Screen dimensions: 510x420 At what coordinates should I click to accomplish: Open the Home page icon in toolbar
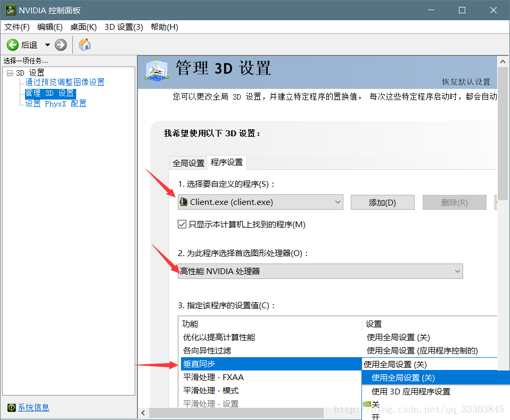(x=85, y=45)
